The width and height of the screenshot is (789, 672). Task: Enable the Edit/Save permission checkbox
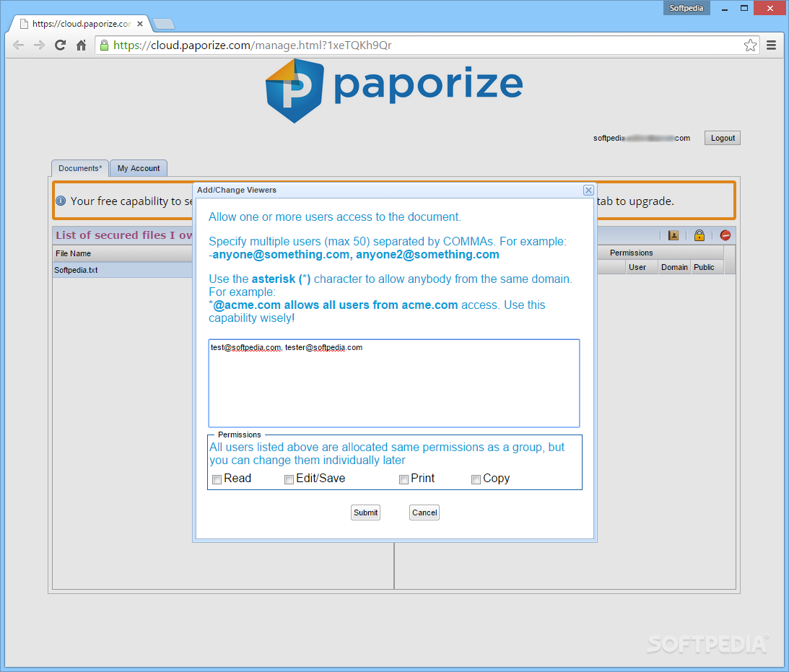point(289,479)
